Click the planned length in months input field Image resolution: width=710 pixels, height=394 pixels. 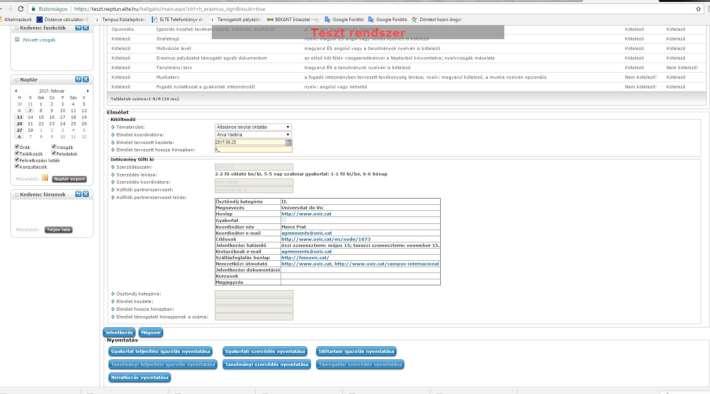pyautogui.click(x=253, y=149)
